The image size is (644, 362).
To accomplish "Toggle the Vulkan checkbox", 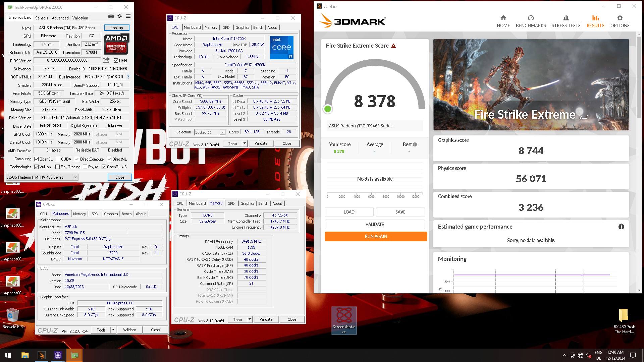I will pos(36,167).
